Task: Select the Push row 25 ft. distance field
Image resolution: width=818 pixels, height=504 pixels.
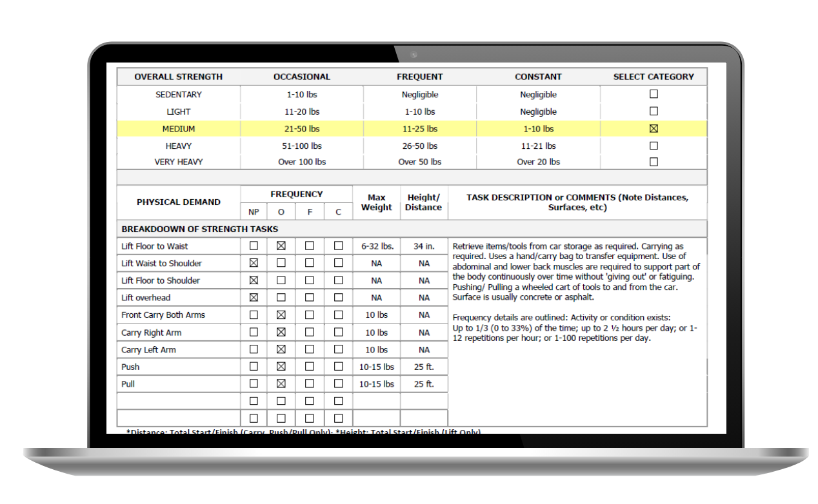Action: tap(424, 367)
